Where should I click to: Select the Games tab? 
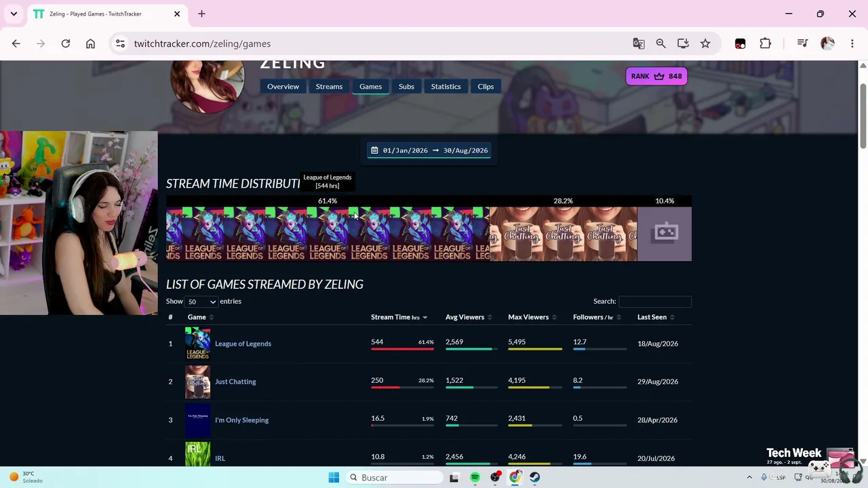point(370,86)
